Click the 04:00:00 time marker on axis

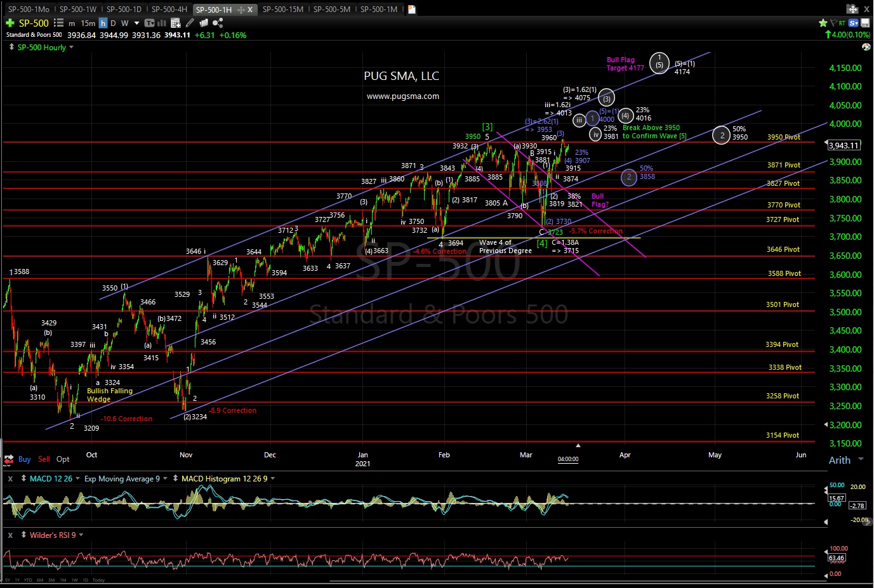[568, 459]
